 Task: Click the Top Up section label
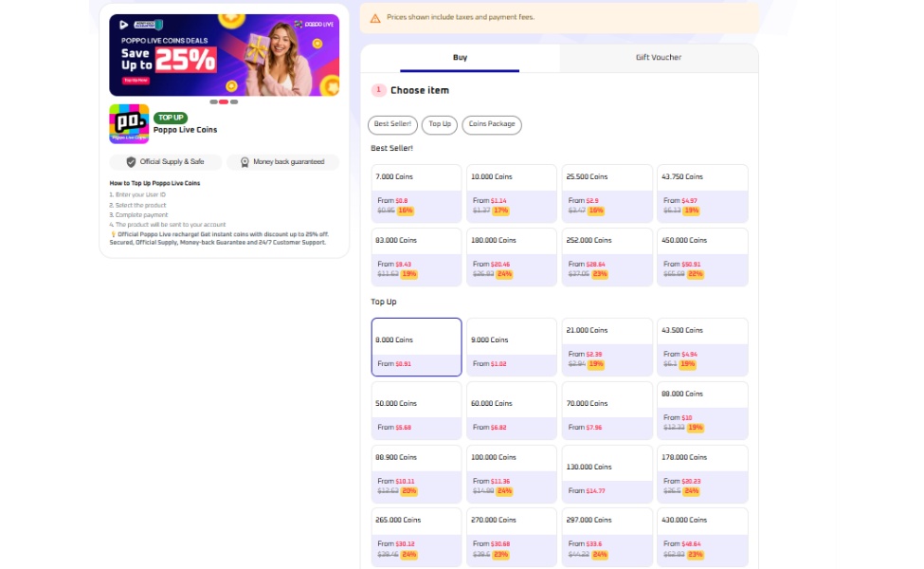(384, 302)
